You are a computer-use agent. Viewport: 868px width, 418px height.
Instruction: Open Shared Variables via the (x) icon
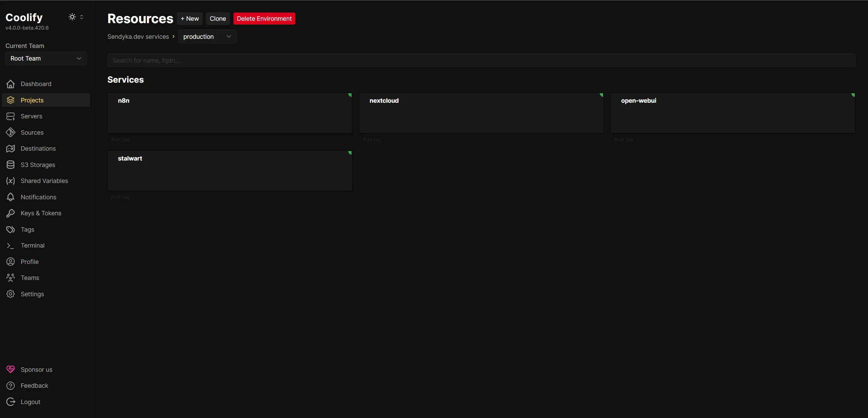pos(11,181)
